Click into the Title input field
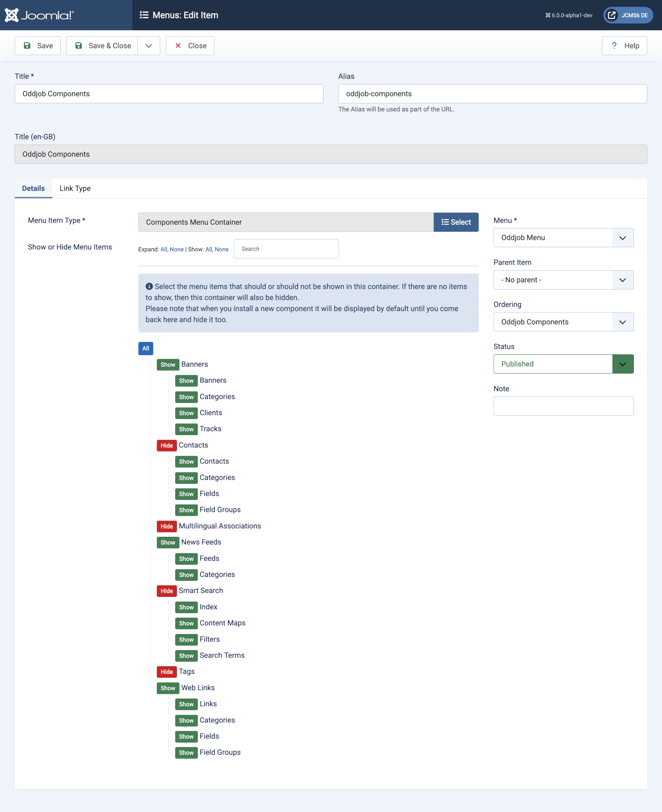The image size is (662, 812). pos(169,94)
